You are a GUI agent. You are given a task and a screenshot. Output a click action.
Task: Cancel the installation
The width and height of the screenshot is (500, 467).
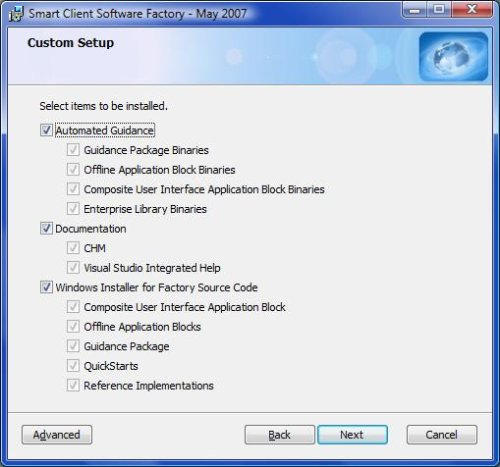pos(442,435)
